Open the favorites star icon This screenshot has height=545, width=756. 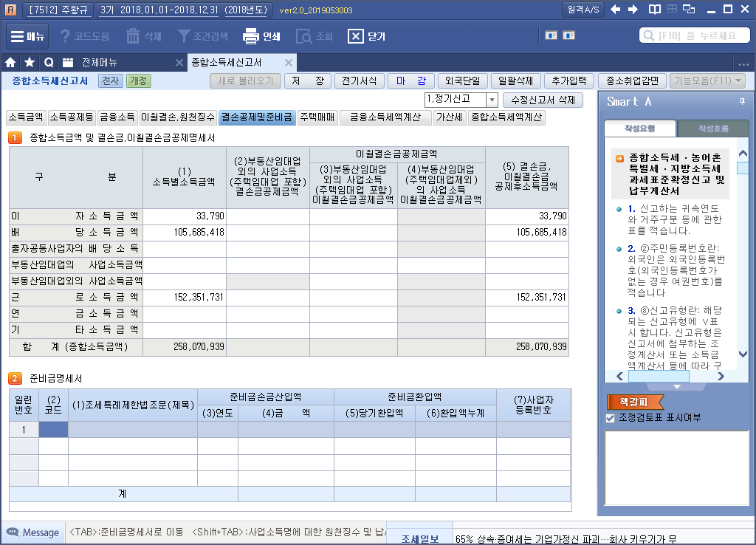(x=30, y=63)
